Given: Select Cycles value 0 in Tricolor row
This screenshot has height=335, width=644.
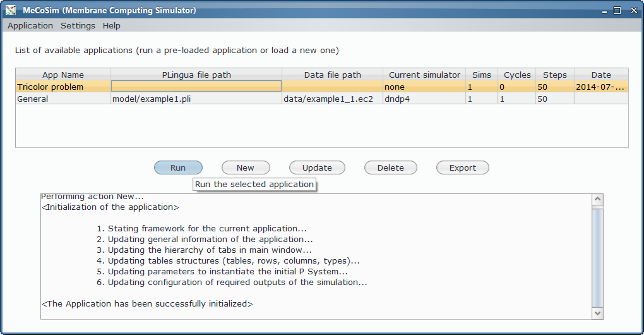Looking at the screenshot, I should (517, 87).
